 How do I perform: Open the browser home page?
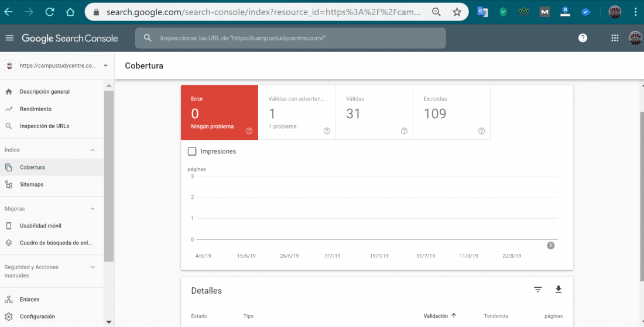tap(70, 12)
